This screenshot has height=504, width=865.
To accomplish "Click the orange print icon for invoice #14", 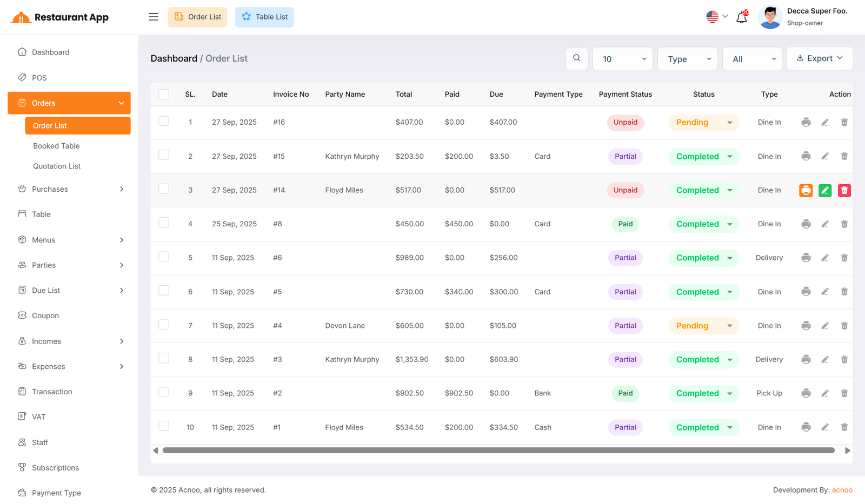I will pyautogui.click(x=806, y=190).
